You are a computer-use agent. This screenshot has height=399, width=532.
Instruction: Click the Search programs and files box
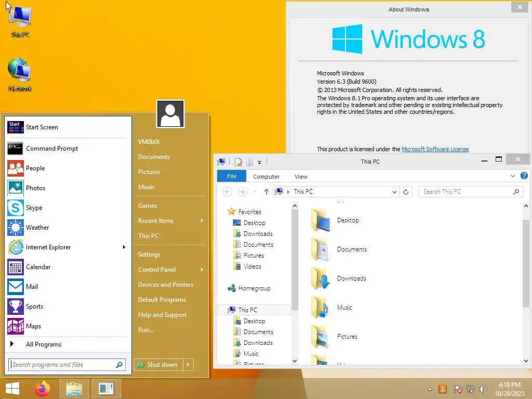[x=67, y=365]
